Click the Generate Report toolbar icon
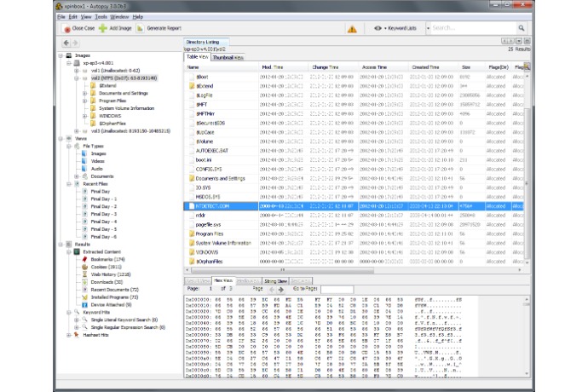588x392 pixels. tap(140, 28)
